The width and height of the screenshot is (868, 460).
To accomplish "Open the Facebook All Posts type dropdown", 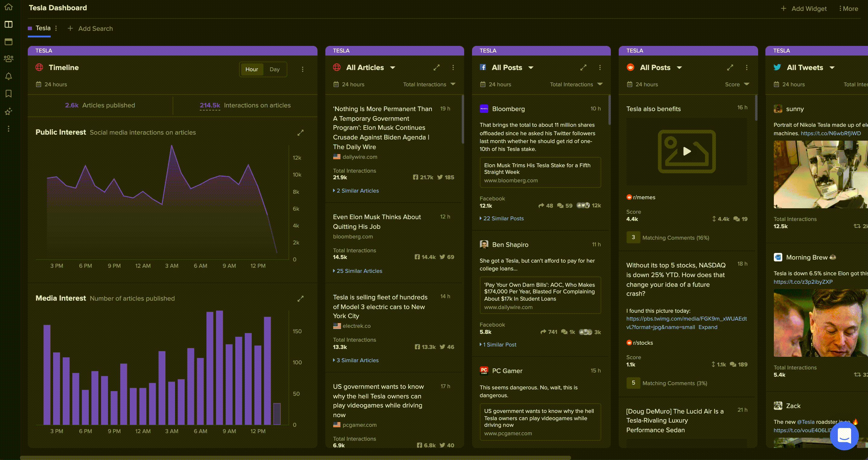I will [x=531, y=68].
